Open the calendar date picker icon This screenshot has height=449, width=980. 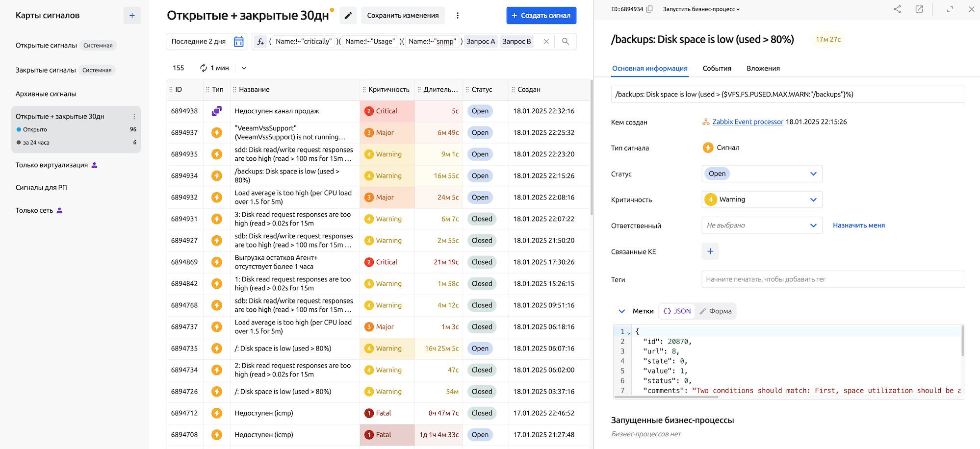point(239,42)
